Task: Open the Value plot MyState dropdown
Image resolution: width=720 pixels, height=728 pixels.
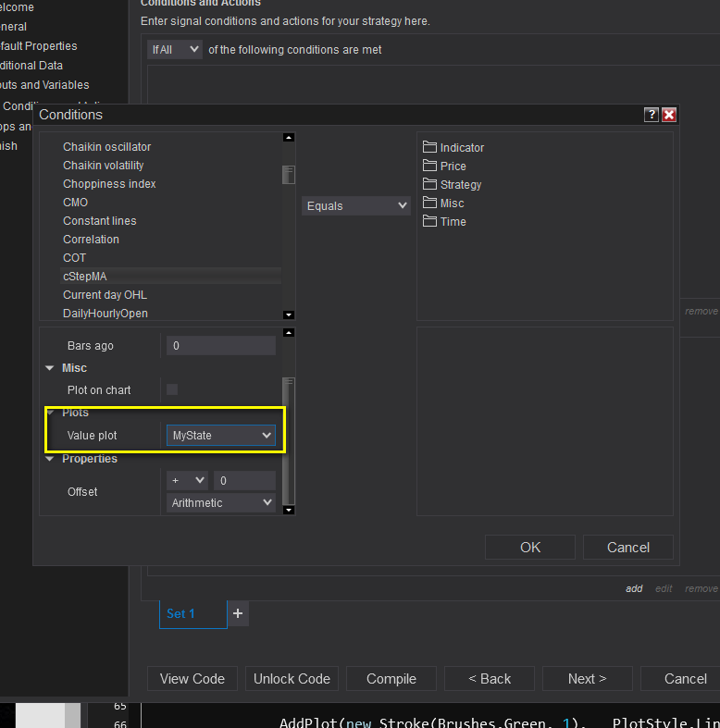Action: coord(221,436)
